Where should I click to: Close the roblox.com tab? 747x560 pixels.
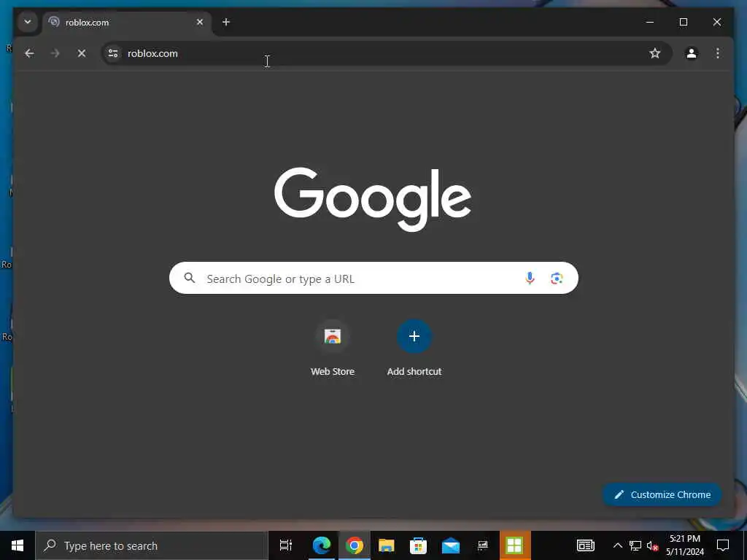tap(200, 22)
